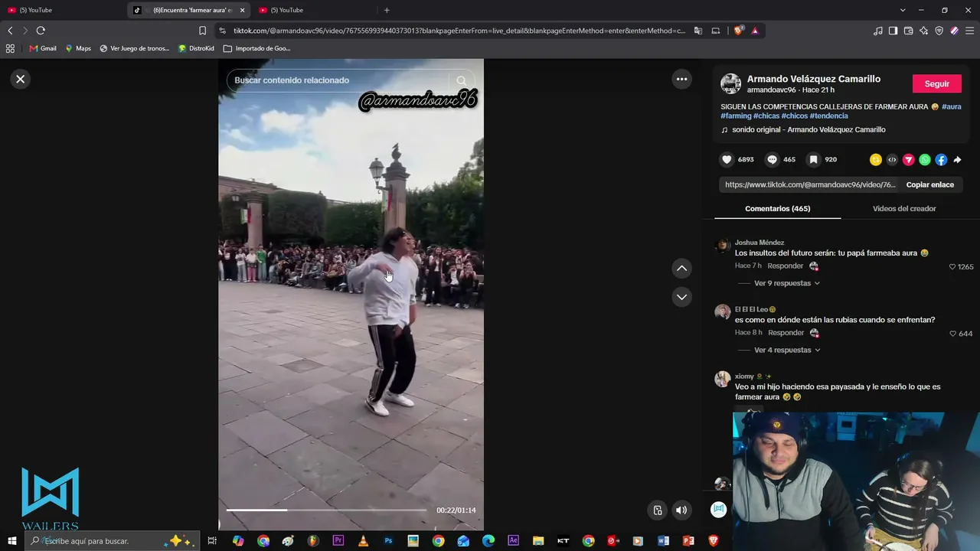Click the tiktok.com address bar URL

459,31
